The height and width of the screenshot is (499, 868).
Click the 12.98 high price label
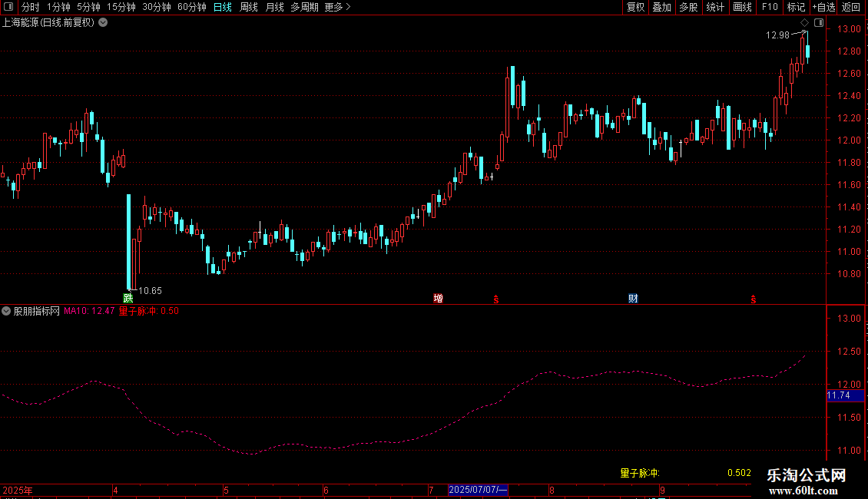pos(777,35)
